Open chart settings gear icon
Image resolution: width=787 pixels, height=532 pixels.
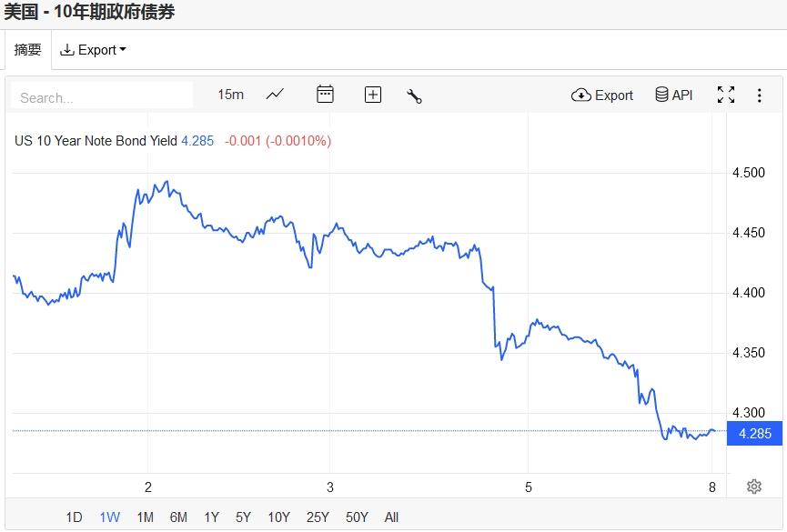pos(753,487)
